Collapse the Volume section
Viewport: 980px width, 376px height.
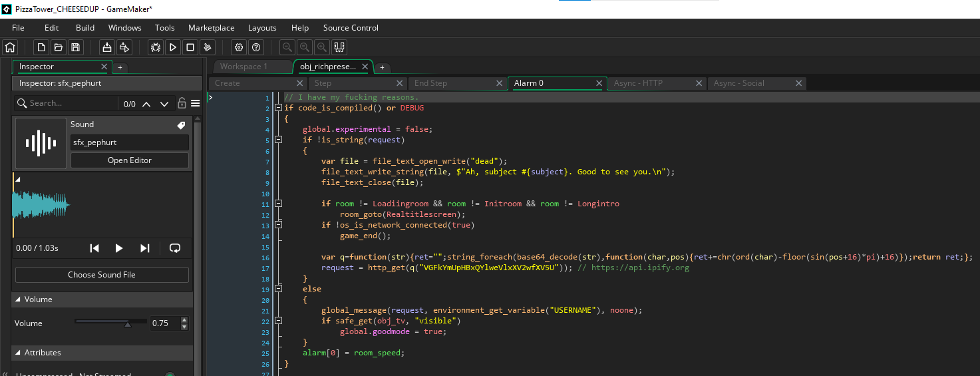pyautogui.click(x=17, y=299)
